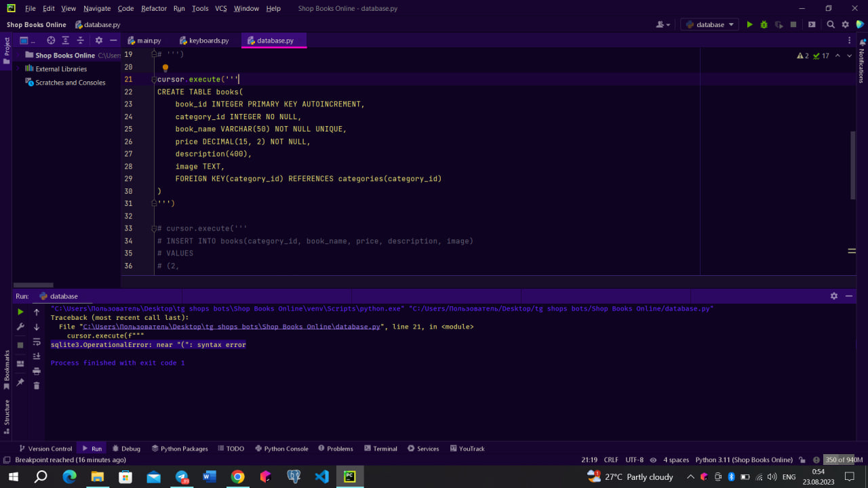This screenshot has width=868, height=488.
Task: Click the Code With Me user icon
Action: click(663, 24)
